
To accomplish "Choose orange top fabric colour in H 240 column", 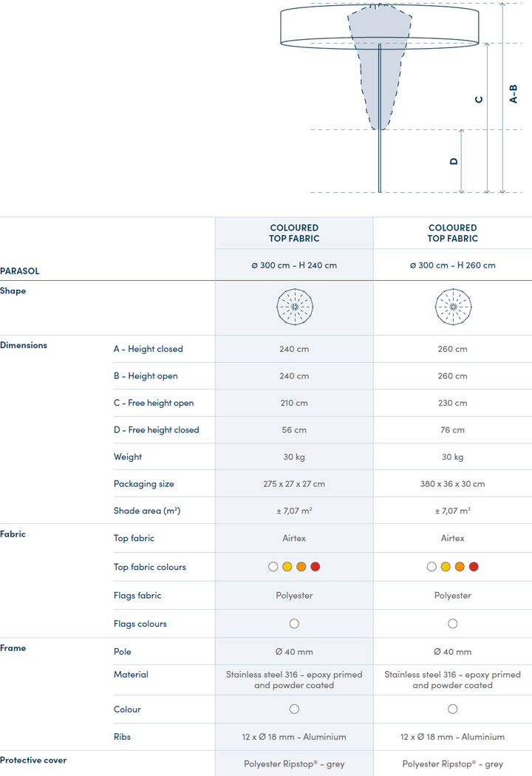I will point(301,567).
